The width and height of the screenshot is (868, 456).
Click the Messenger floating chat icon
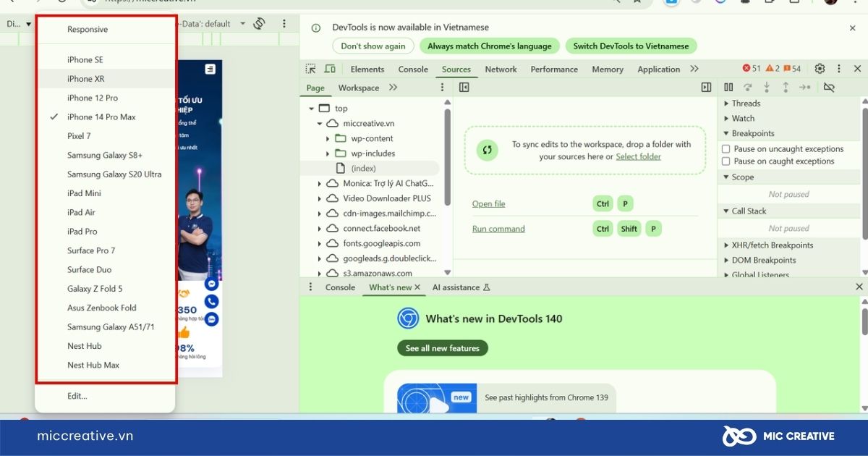click(212, 284)
